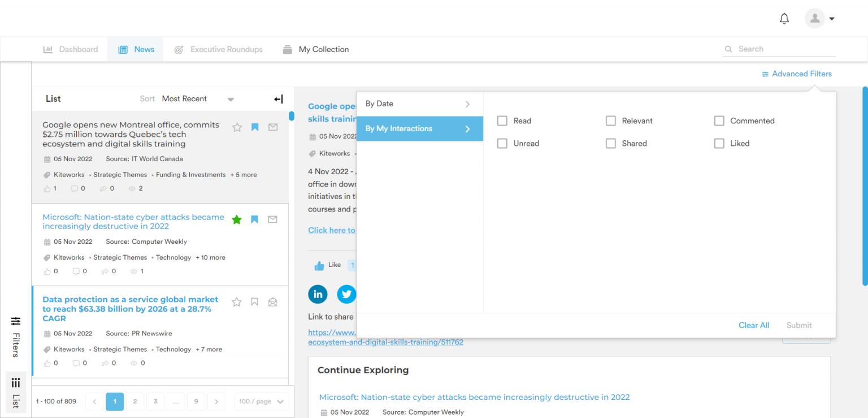
Task: Click open-envelope icon on Data protection article
Action: click(x=272, y=302)
